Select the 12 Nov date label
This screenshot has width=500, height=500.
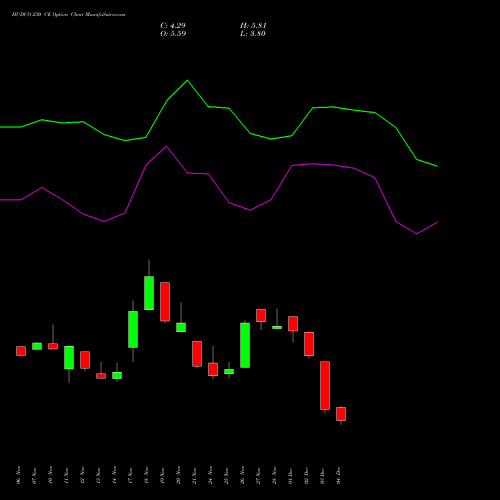(82, 475)
